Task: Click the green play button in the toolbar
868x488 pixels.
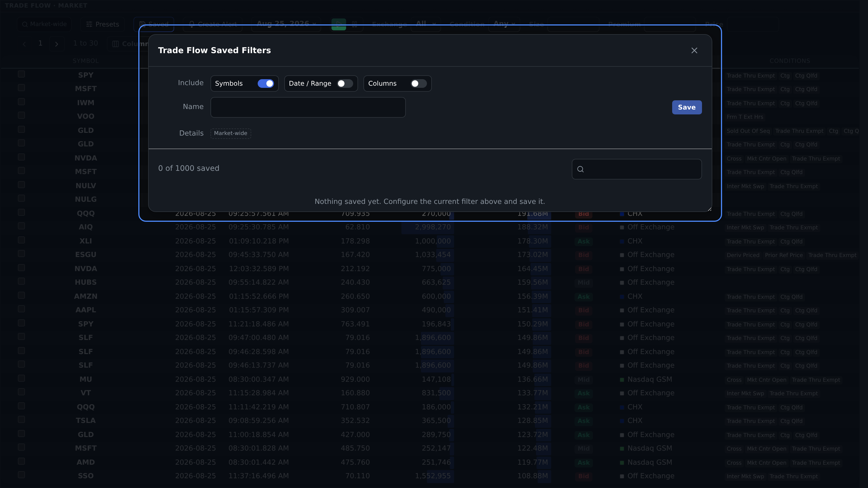Action: point(339,24)
